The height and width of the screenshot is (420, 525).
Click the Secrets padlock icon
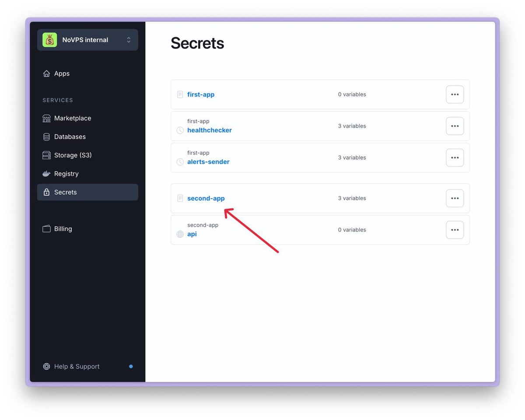[46, 192]
